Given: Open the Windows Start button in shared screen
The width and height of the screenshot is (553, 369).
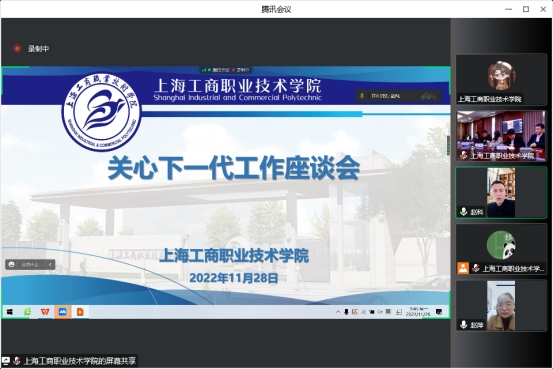Looking at the screenshot, I should [10, 312].
